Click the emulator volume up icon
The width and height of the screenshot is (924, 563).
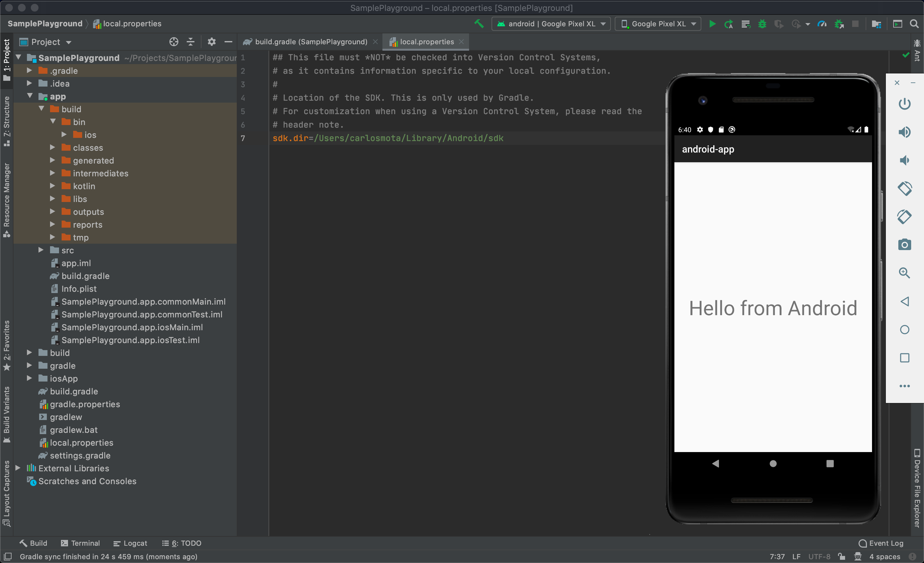point(904,132)
